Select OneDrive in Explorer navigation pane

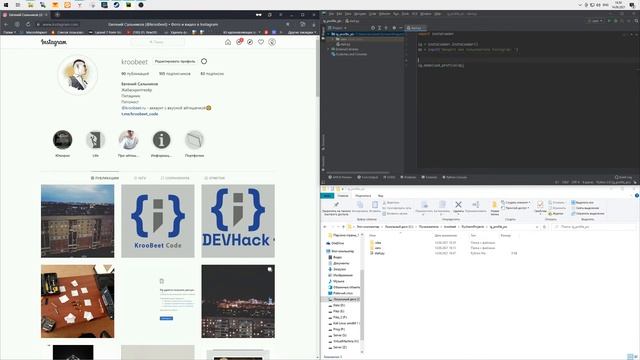coord(335,243)
